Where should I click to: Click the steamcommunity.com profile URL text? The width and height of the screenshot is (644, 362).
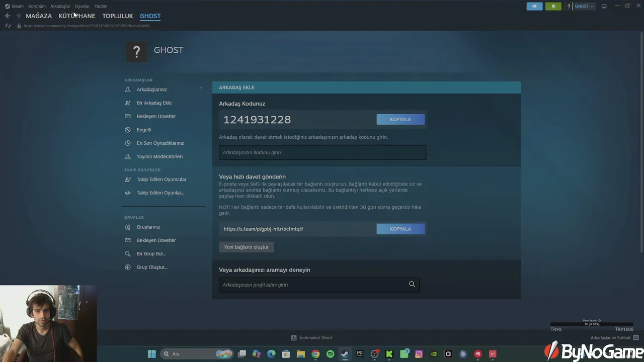point(87,26)
